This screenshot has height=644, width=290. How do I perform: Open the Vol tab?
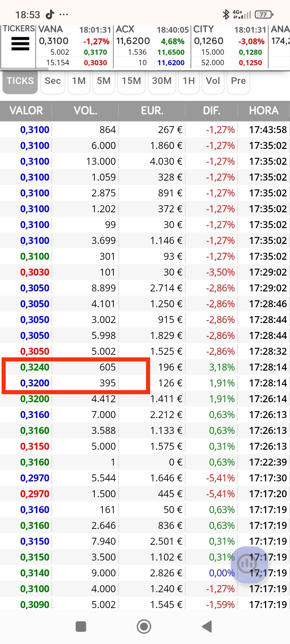click(x=213, y=81)
